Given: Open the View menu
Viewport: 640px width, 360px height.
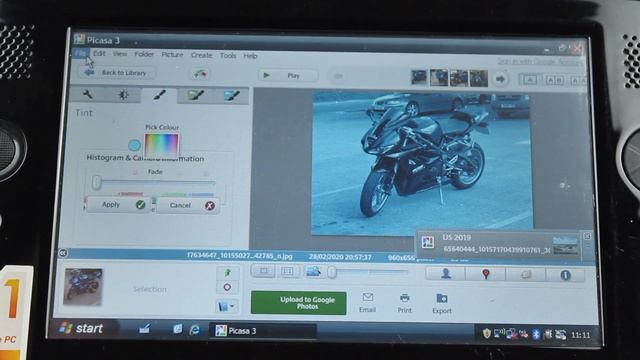Looking at the screenshot, I should coord(120,53).
